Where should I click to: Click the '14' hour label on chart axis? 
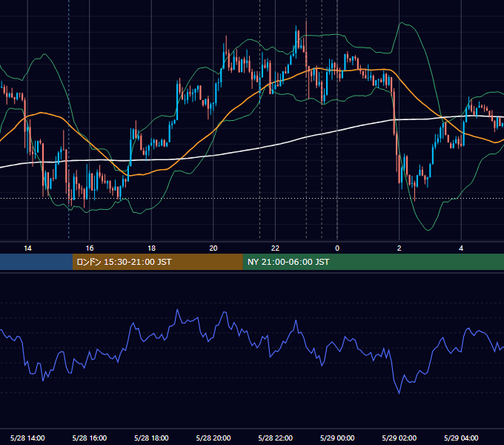pos(27,248)
